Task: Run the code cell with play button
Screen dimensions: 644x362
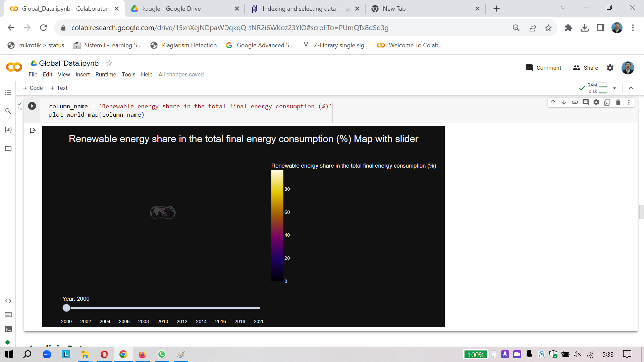Action: (x=32, y=106)
